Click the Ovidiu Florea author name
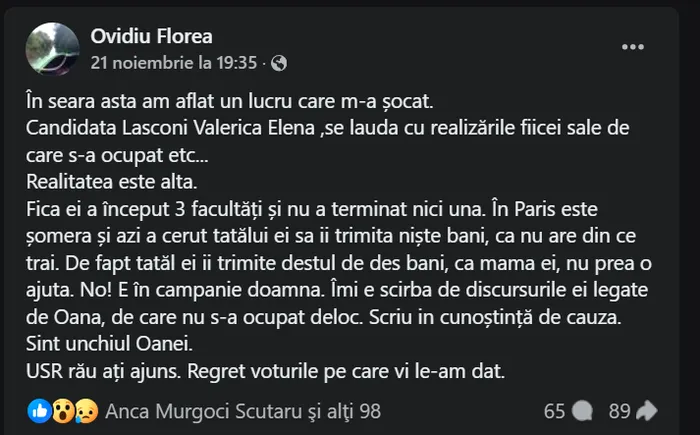The width and height of the screenshot is (700, 435). [x=151, y=37]
